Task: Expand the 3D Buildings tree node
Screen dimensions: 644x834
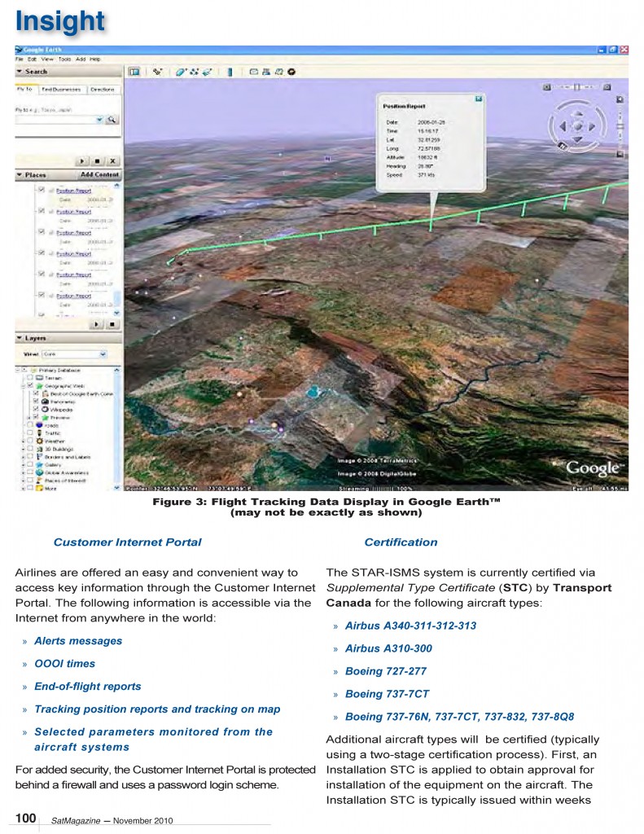Action: [x=24, y=449]
